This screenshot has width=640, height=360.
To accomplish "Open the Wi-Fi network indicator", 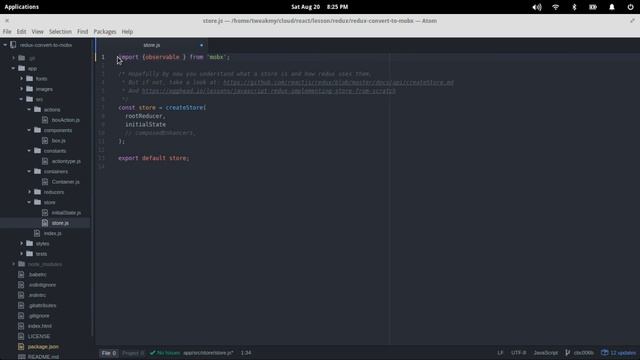I will coord(556,7).
